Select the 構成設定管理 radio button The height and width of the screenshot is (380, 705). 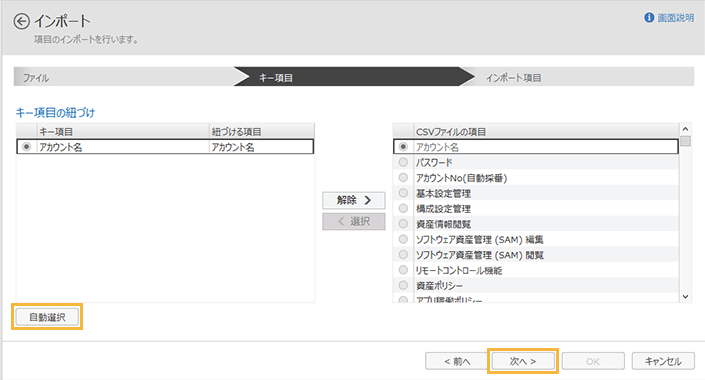(x=403, y=208)
